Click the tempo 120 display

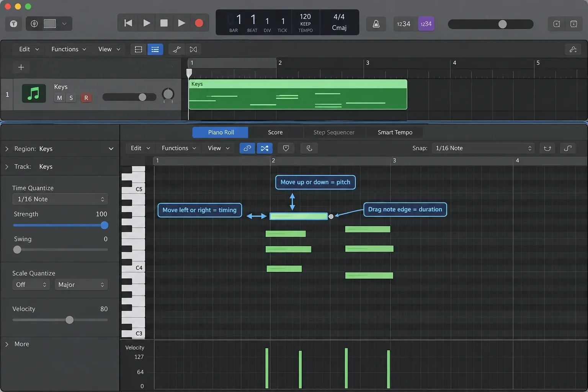click(x=305, y=17)
